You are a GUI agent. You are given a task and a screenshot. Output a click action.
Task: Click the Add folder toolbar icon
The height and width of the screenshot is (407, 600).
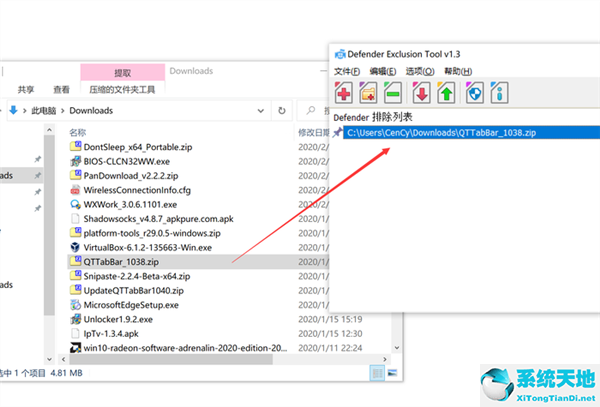pos(368,93)
